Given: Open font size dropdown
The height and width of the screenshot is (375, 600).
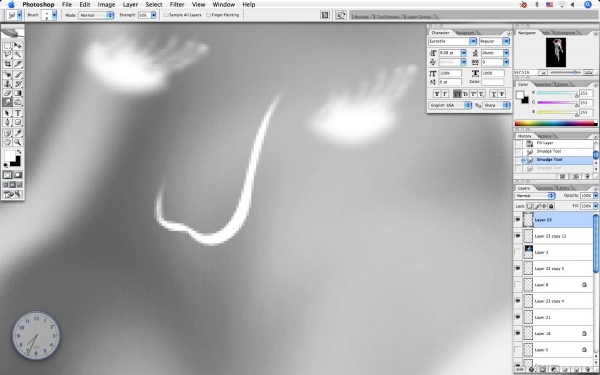Looking at the screenshot, I should (x=463, y=53).
